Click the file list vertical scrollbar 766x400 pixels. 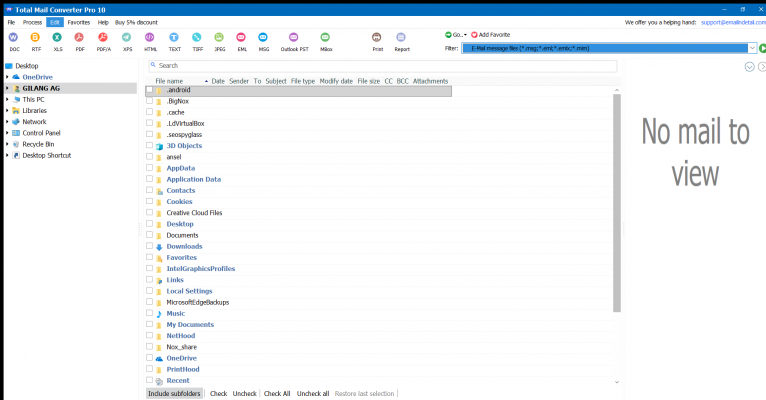click(x=617, y=203)
